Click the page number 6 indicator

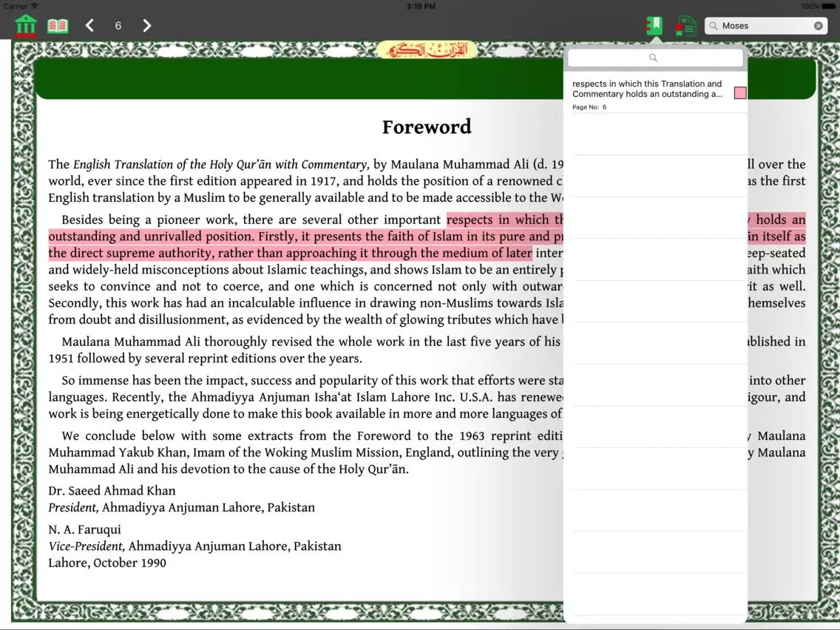(118, 26)
